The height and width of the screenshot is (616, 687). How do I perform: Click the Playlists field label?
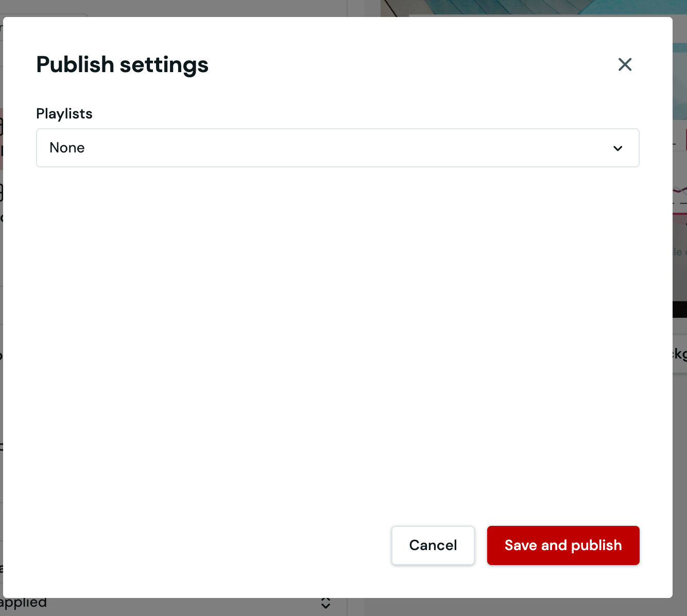point(64,114)
